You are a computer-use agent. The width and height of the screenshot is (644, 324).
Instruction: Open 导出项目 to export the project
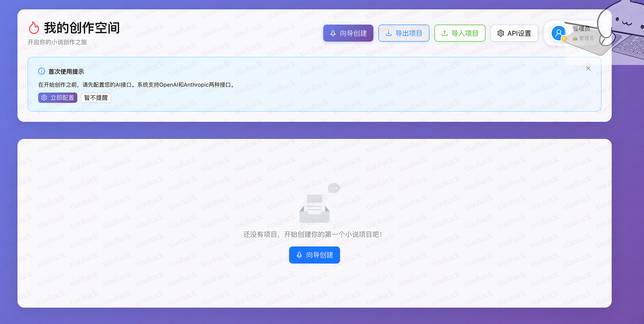coord(404,33)
